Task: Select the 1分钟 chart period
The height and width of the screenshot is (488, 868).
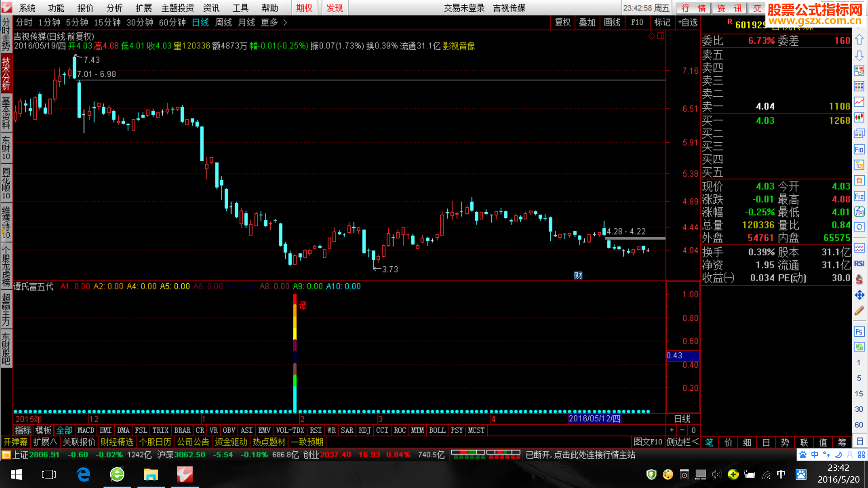Action: pos(49,23)
